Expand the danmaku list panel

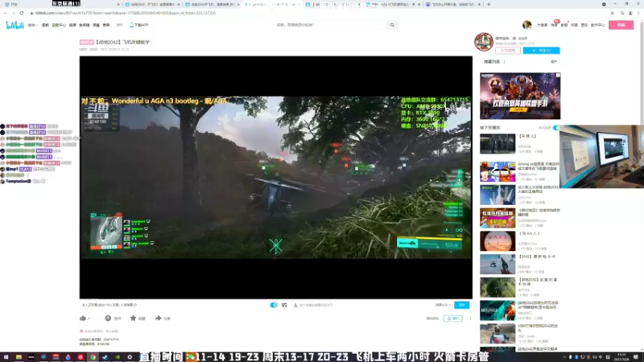pos(554,62)
